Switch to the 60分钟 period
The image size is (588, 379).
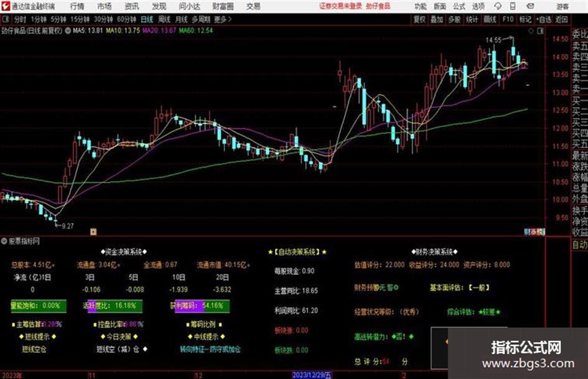[x=127, y=19]
